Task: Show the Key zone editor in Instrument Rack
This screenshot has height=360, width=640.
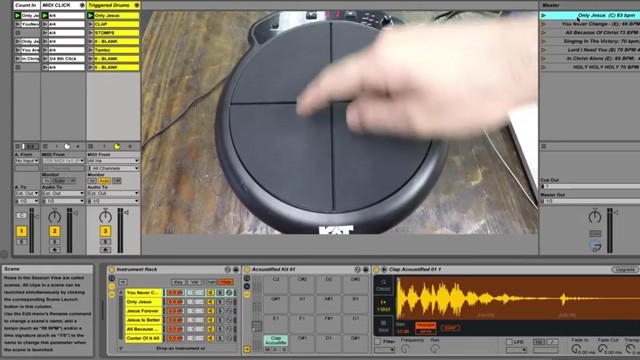Action: 178,282
